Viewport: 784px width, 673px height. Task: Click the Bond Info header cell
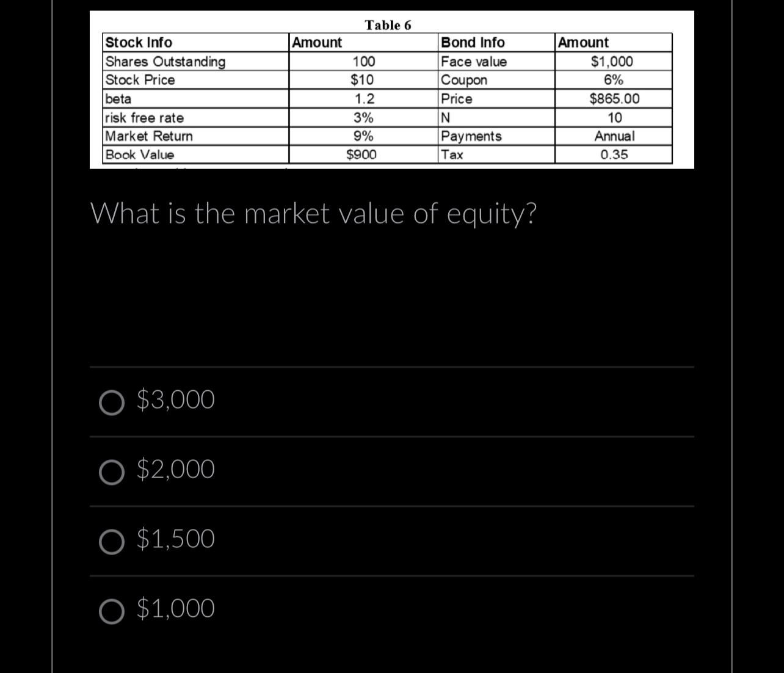point(473,43)
